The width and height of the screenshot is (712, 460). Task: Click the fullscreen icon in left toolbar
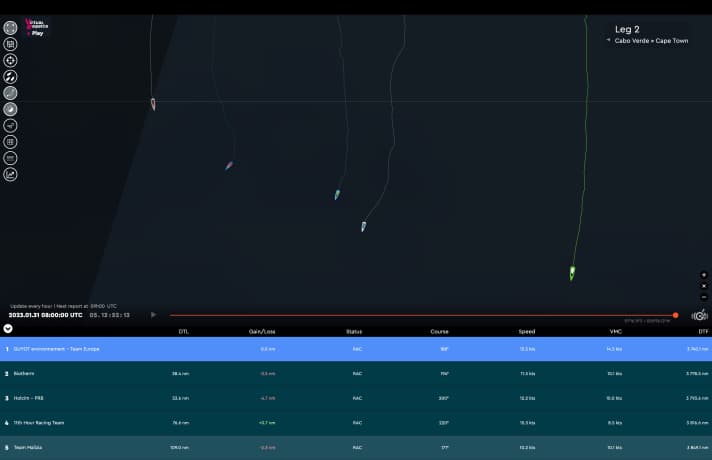pos(10,28)
